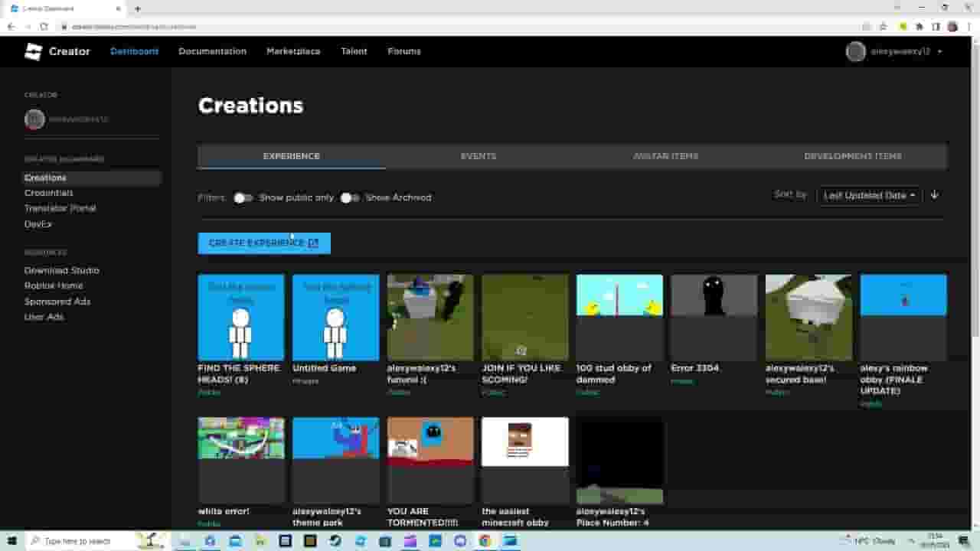Open Forums in the top bar
980x551 pixels.
(403, 51)
